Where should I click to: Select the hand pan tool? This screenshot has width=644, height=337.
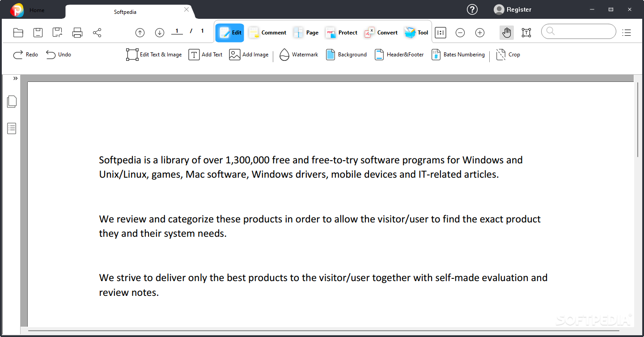(x=507, y=33)
